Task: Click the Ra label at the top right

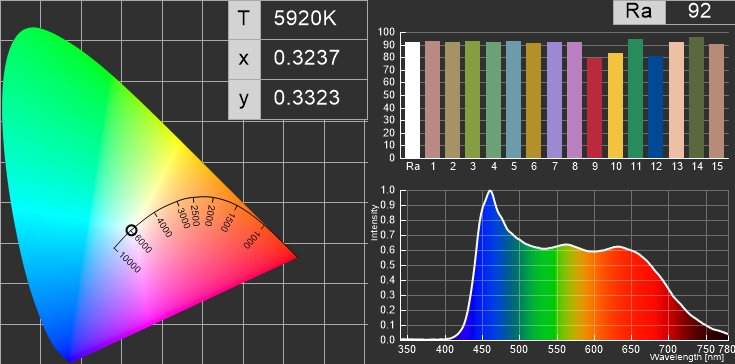Action: 639,12
